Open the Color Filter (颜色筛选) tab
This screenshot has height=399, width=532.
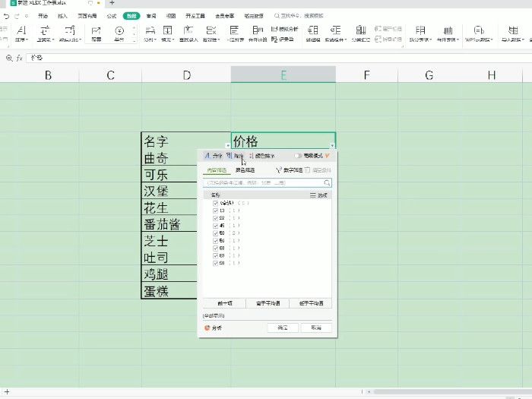(x=245, y=170)
